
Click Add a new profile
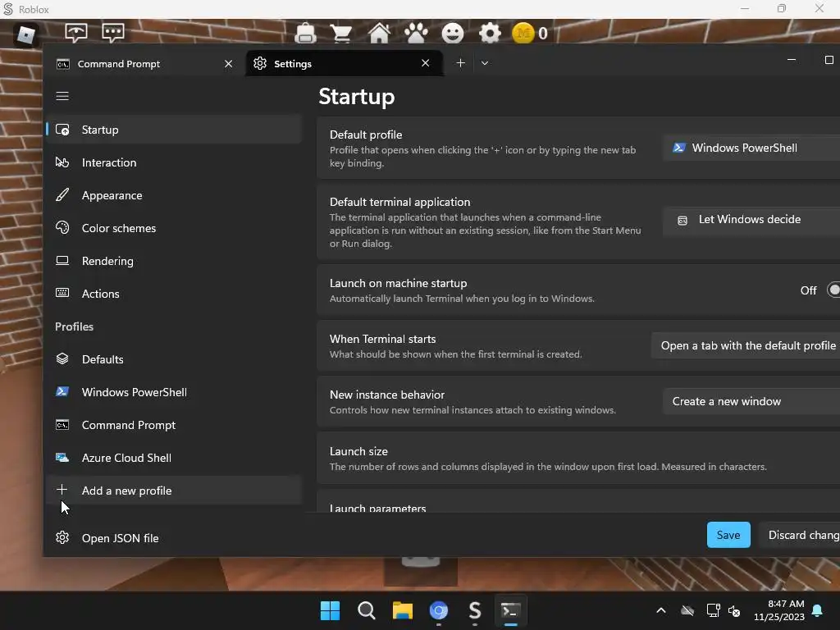click(174, 491)
